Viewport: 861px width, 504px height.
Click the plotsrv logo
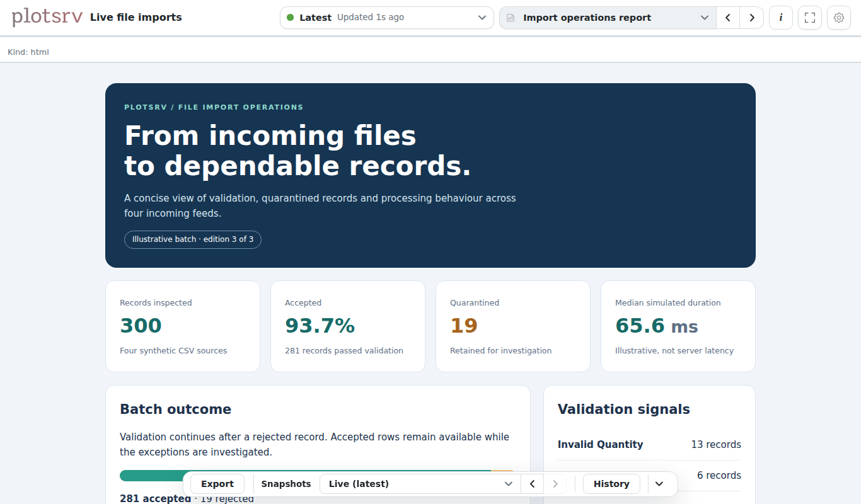coord(47,17)
